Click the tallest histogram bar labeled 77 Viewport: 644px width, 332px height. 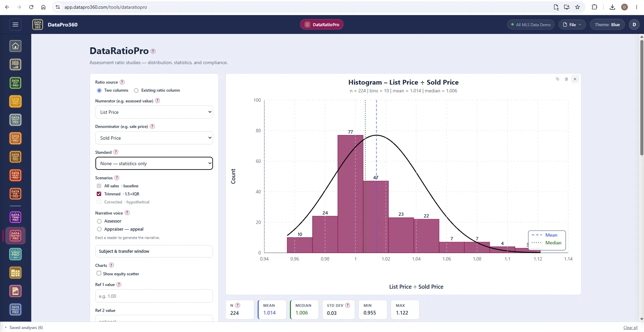350,194
